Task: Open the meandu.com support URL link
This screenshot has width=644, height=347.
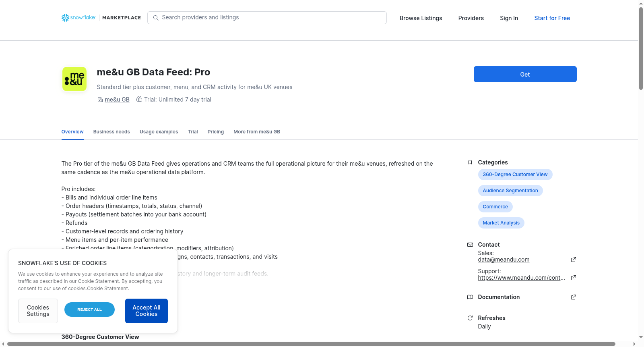Action: click(x=521, y=278)
